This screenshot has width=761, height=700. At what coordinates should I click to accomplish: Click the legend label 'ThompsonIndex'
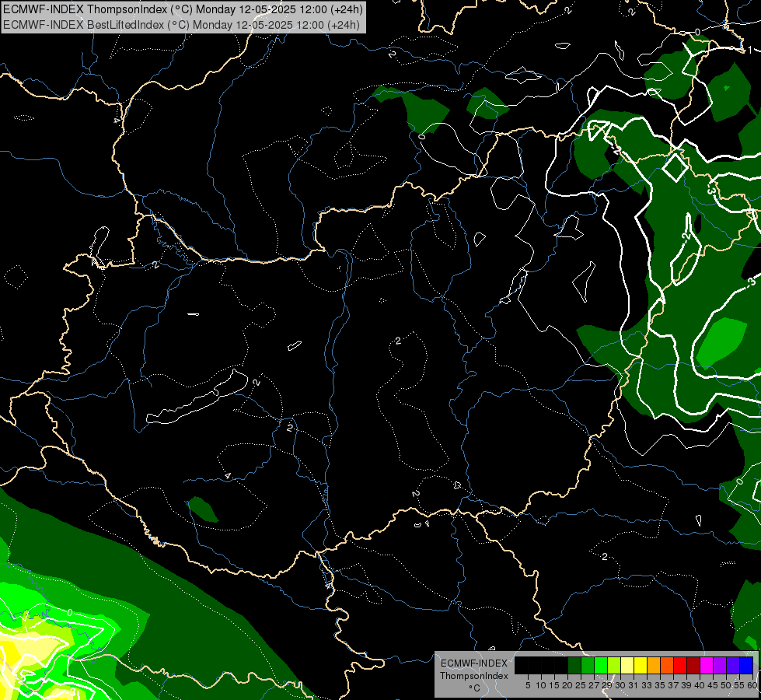[x=474, y=676]
